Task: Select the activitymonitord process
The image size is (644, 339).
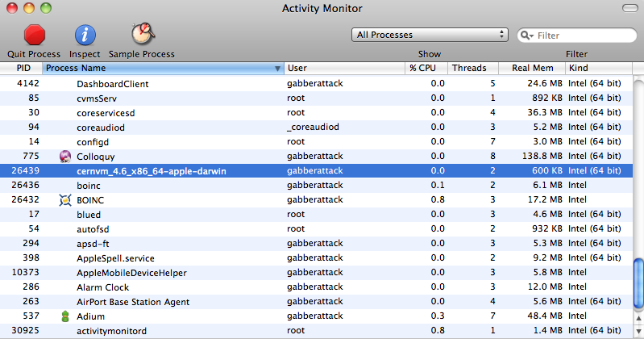Action: tap(111, 331)
